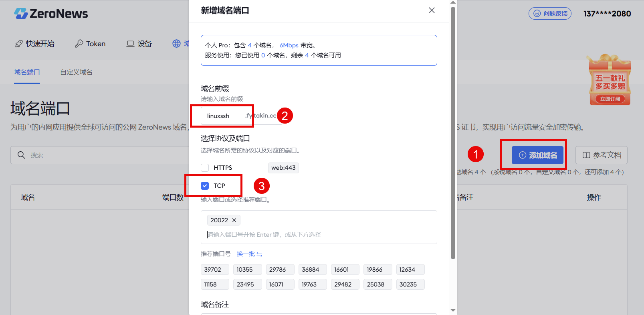The height and width of the screenshot is (315, 644).
Task: Select recommended port 29482
Action: 345,285
